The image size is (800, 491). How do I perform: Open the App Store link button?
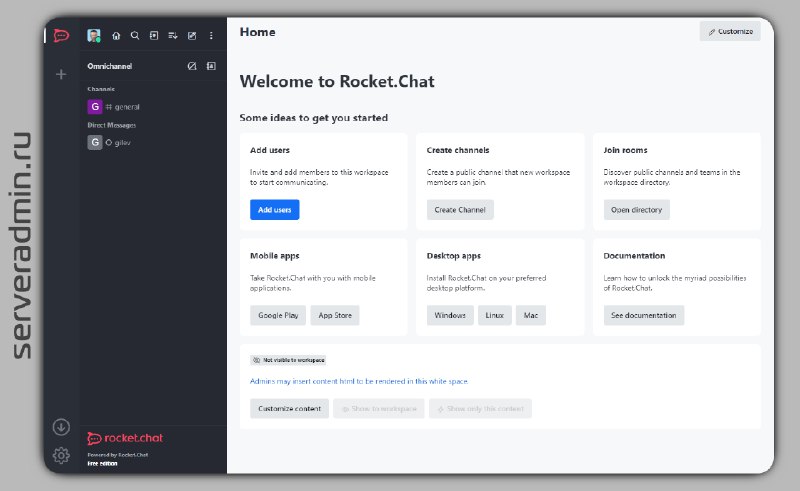tap(335, 315)
